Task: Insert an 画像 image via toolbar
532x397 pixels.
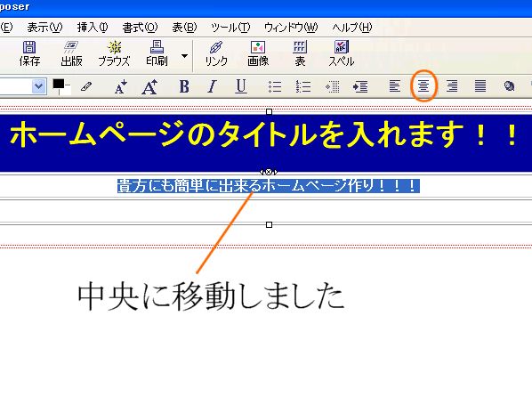Action: (258, 53)
